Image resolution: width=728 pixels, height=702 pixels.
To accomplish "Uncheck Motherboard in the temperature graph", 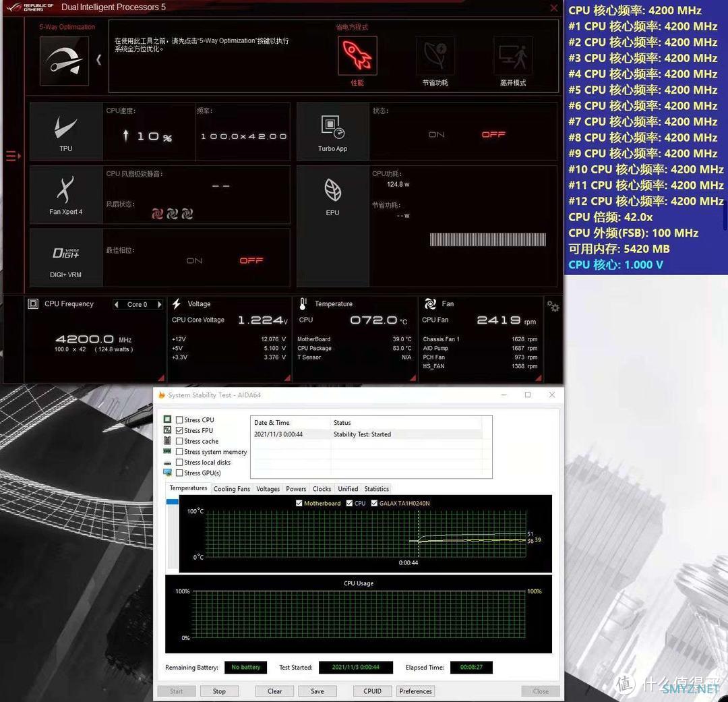I will pyautogui.click(x=299, y=503).
